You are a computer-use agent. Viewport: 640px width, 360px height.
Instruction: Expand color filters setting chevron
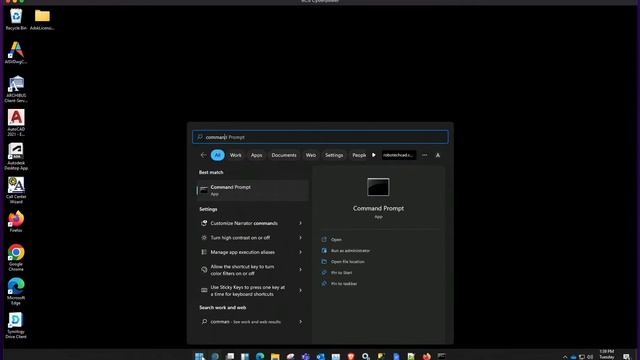[300, 270]
